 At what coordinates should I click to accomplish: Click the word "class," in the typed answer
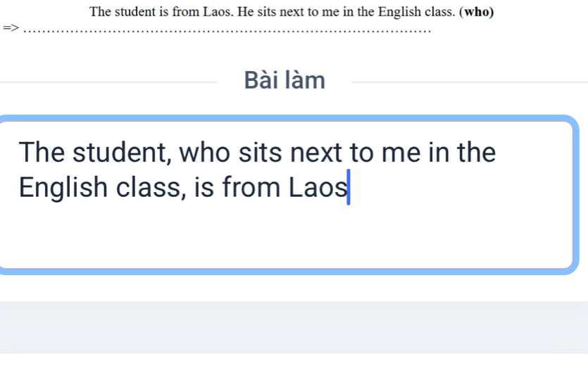(x=150, y=188)
